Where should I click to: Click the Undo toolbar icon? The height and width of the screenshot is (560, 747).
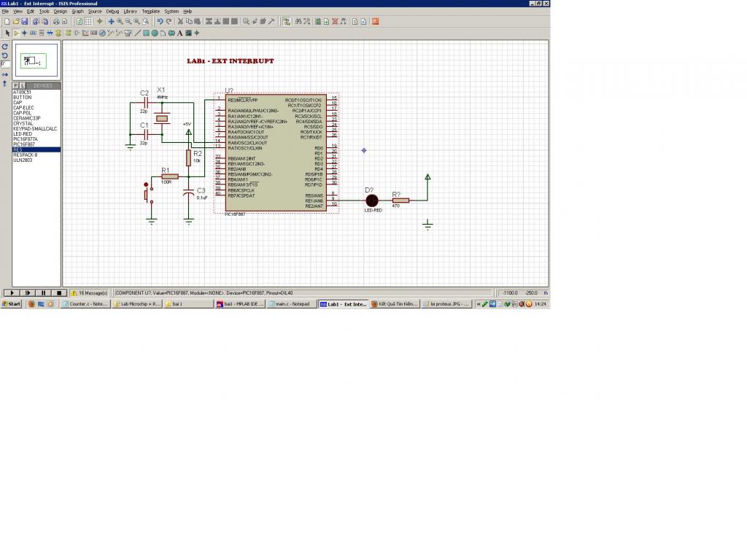(x=160, y=22)
